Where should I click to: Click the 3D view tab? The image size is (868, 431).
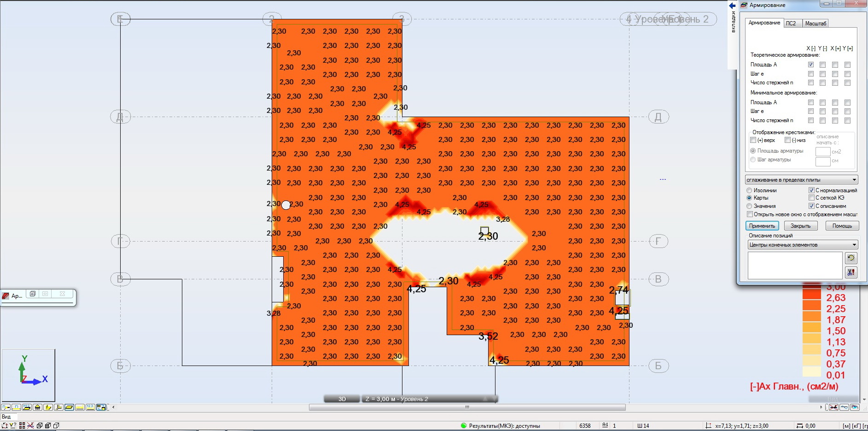tap(342, 399)
